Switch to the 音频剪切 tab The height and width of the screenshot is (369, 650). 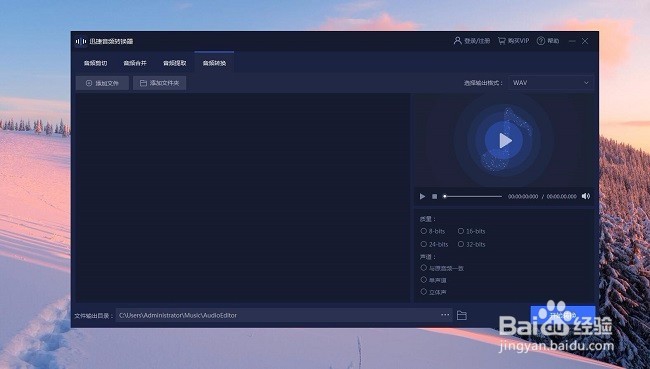tap(95, 63)
